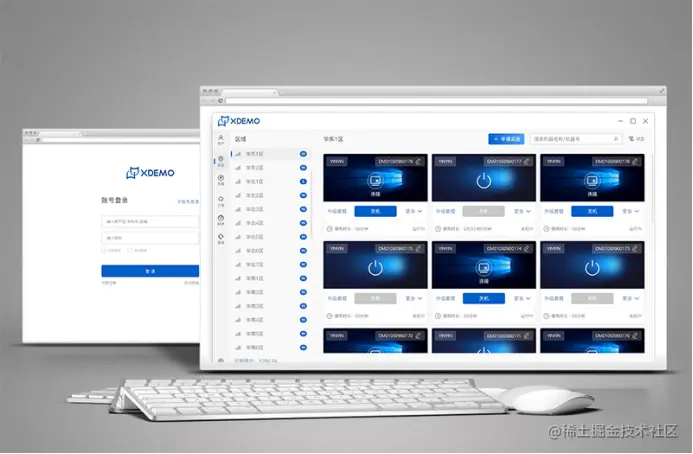This screenshot has height=454, width=693.
Task: Click the username field on login page
Action: coord(150,221)
